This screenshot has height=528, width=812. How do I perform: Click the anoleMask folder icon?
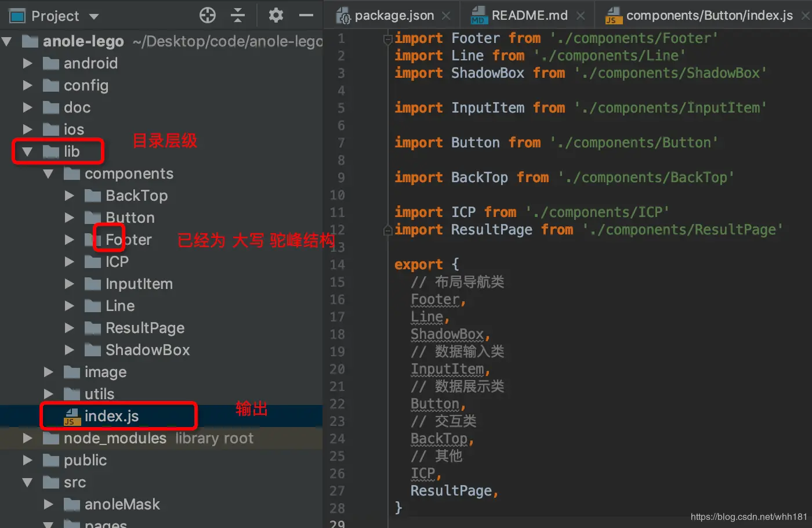[x=72, y=504]
